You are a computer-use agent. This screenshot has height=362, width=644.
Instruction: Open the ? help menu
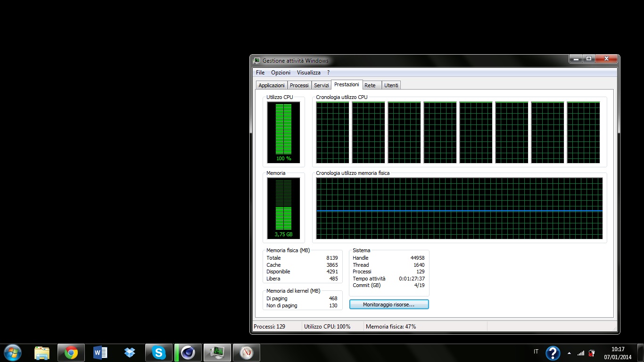pos(328,73)
